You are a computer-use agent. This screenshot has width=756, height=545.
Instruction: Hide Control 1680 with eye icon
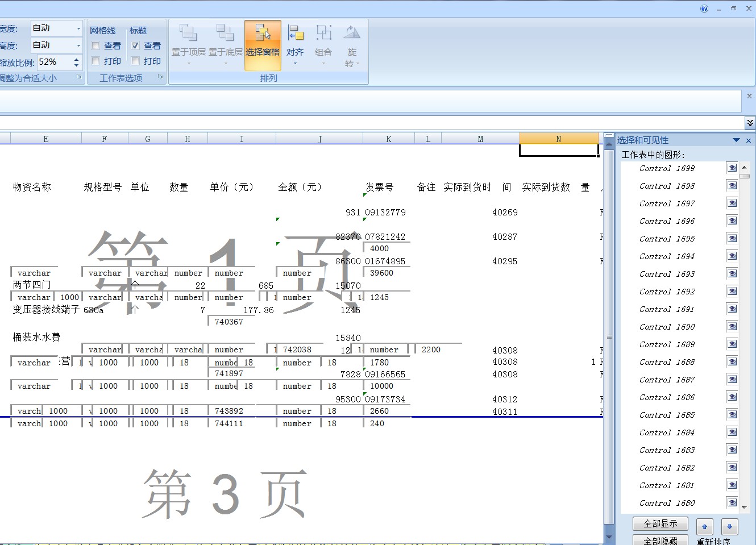coord(732,502)
